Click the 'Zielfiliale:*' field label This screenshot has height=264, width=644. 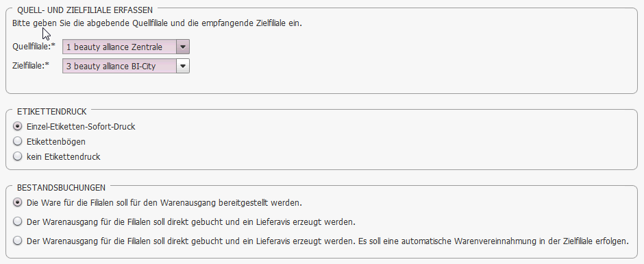coord(30,65)
